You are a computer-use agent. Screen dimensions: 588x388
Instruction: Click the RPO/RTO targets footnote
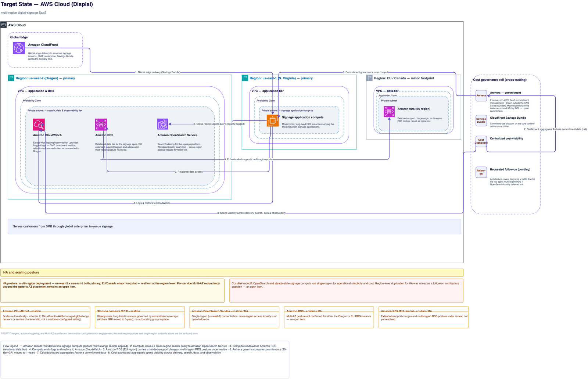(x=99, y=334)
